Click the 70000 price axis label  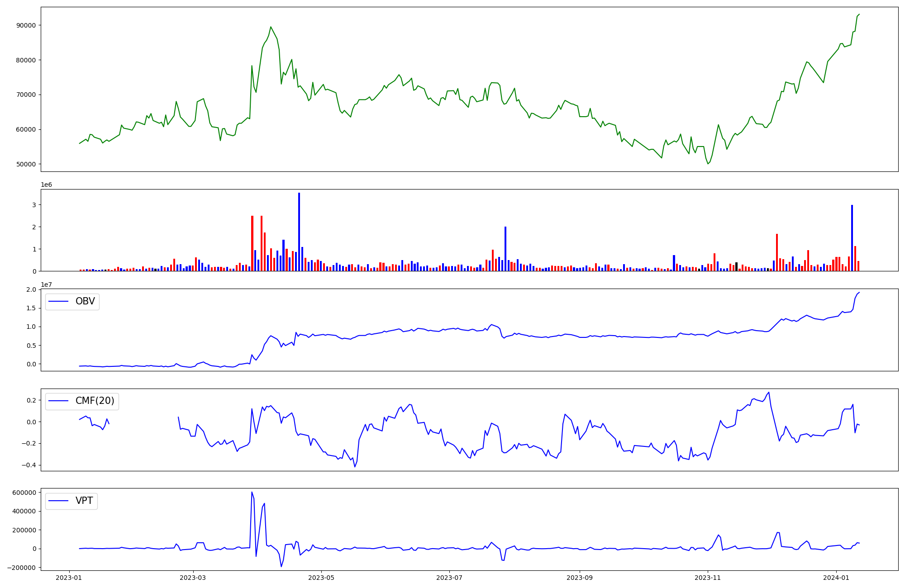click(x=26, y=95)
